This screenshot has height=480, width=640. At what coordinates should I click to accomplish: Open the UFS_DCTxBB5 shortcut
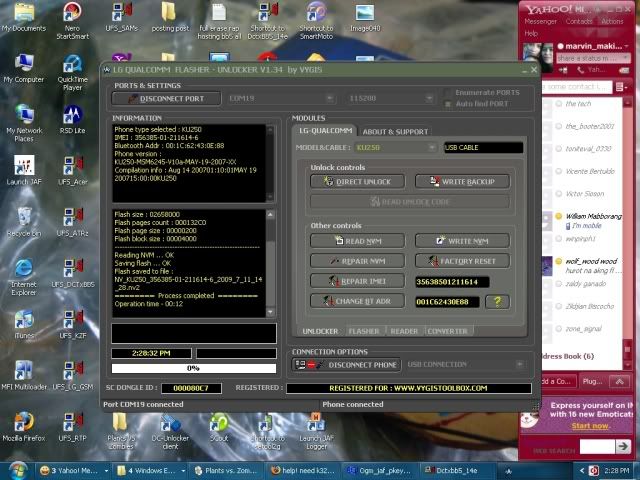(x=73, y=273)
